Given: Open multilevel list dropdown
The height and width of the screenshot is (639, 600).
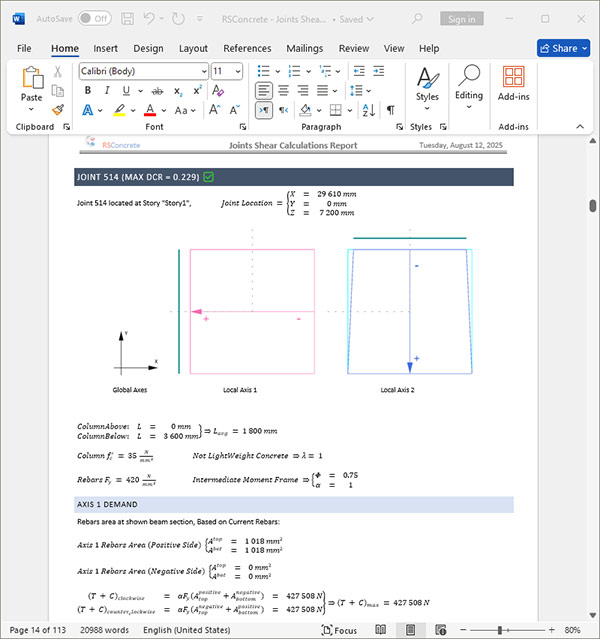Looking at the screenshot, I should pos(338,71).
